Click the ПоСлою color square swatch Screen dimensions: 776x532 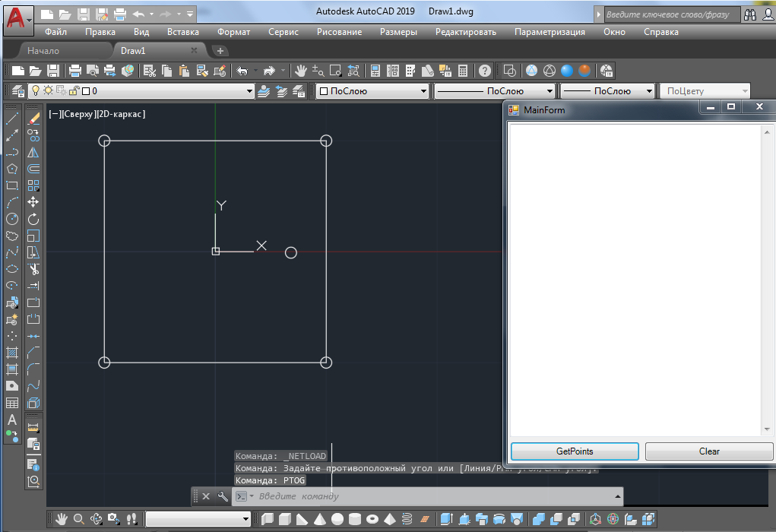[325, 91]
